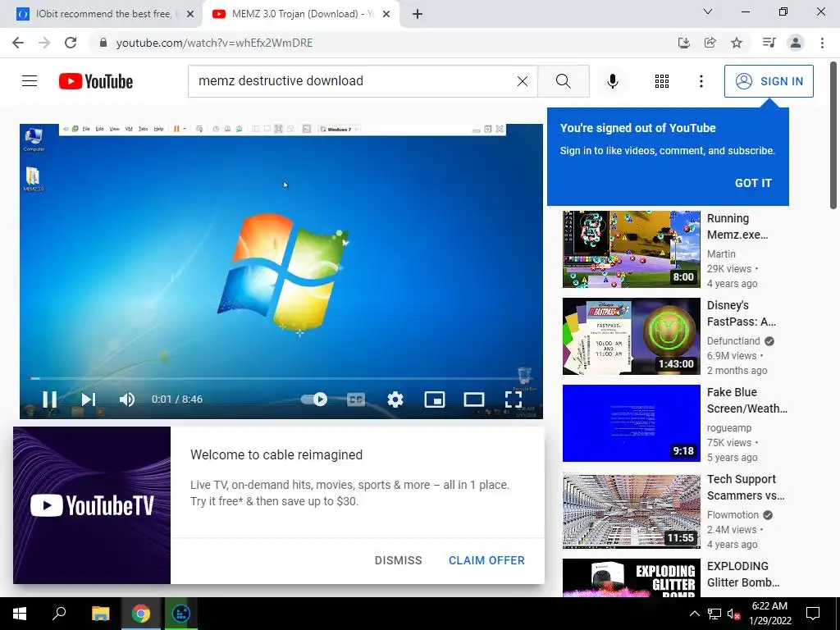
Task: Click the Flowmotion channel name
Action: [733, 515]
